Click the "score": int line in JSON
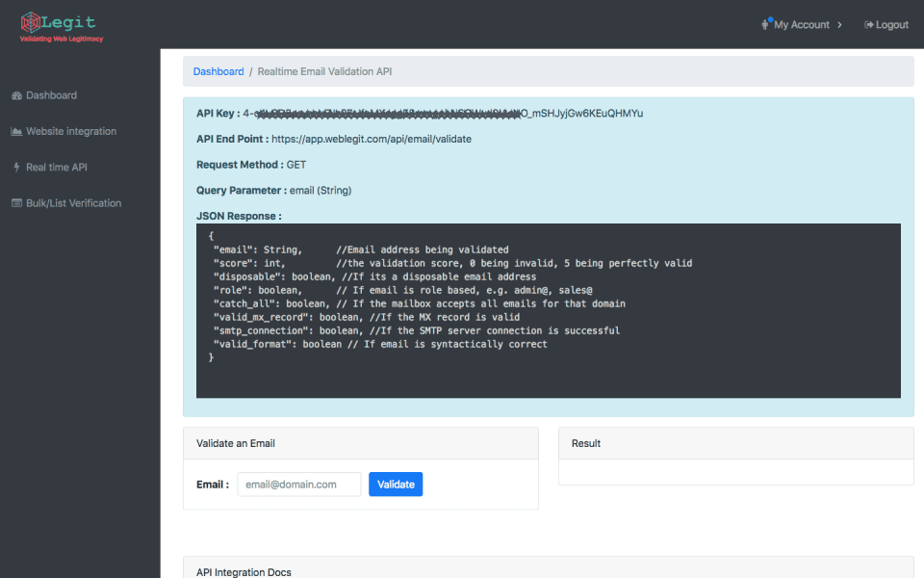924x578 pixels. (x=452, y=263)
